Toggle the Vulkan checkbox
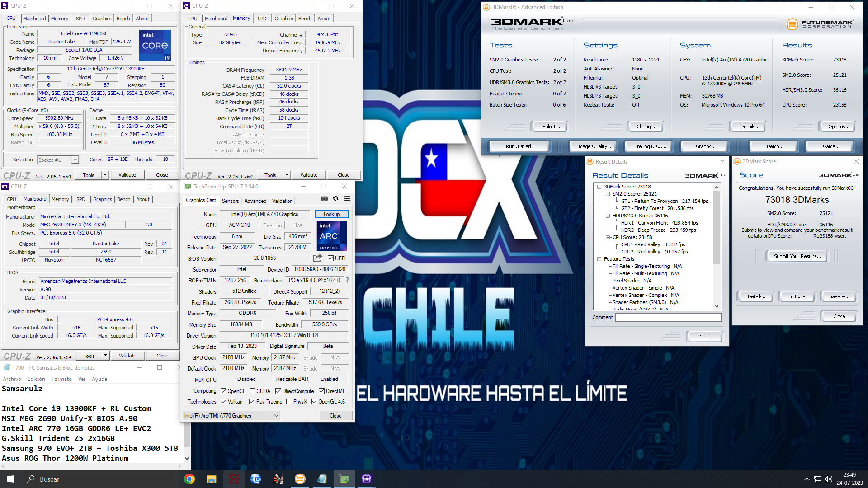Screen dimensions: 868x488 [223, 402]
